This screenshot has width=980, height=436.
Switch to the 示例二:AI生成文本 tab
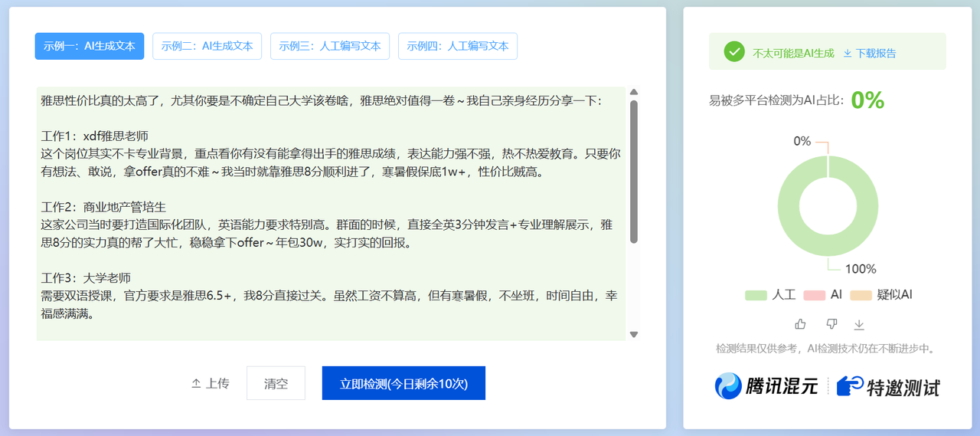[207, 46]
